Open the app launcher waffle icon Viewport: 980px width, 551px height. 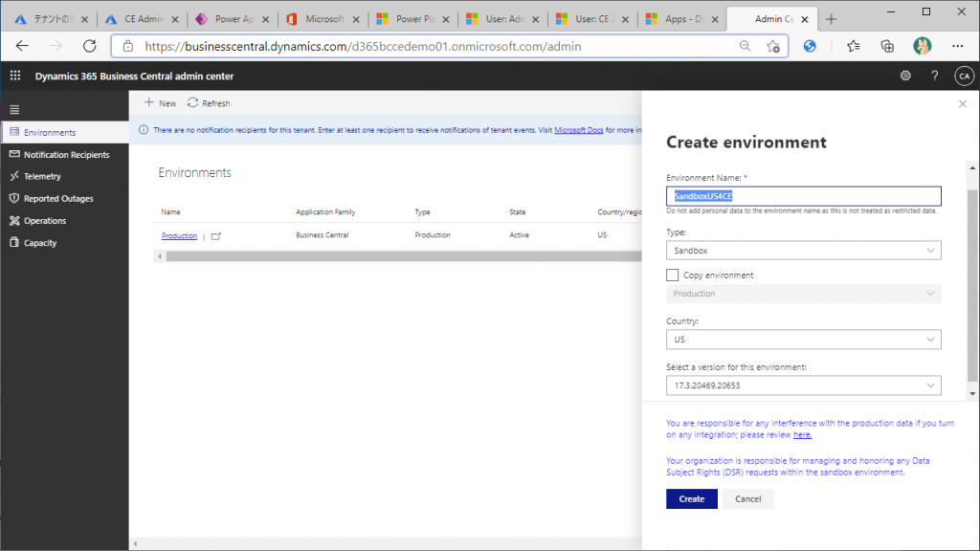15,76
